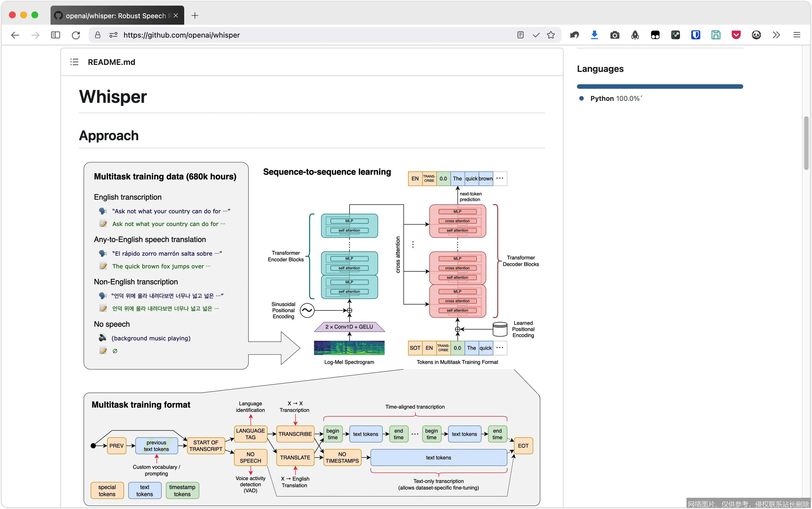Click the "START OF TRANSCRIPT" token box
Screen dimensions: 812x509
[x=206, y=446]
